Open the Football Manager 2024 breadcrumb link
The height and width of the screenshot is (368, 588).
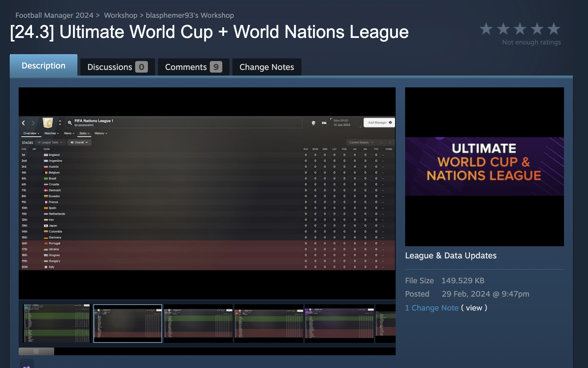point(54,15)
